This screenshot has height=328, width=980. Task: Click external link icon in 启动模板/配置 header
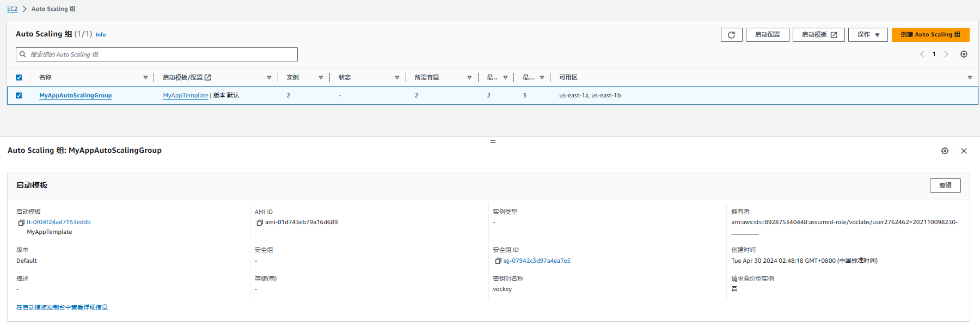[207, 77]
